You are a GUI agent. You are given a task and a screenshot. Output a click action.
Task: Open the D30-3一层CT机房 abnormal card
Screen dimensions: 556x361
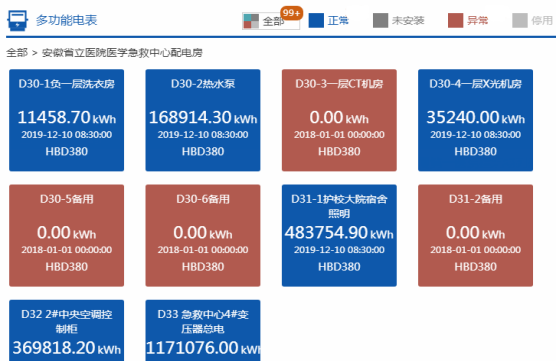click(339, 120)
